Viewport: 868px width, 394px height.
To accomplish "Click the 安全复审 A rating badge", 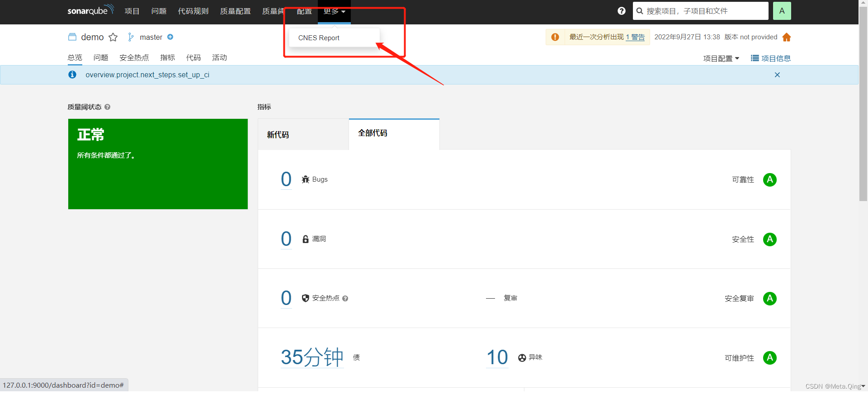I will 770,299.
